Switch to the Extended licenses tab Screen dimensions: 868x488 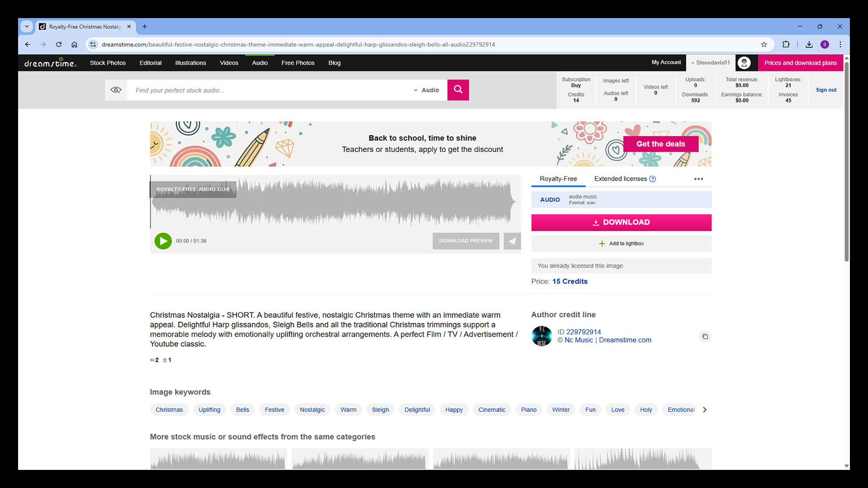pyautogui.click(x=620, y=179)
